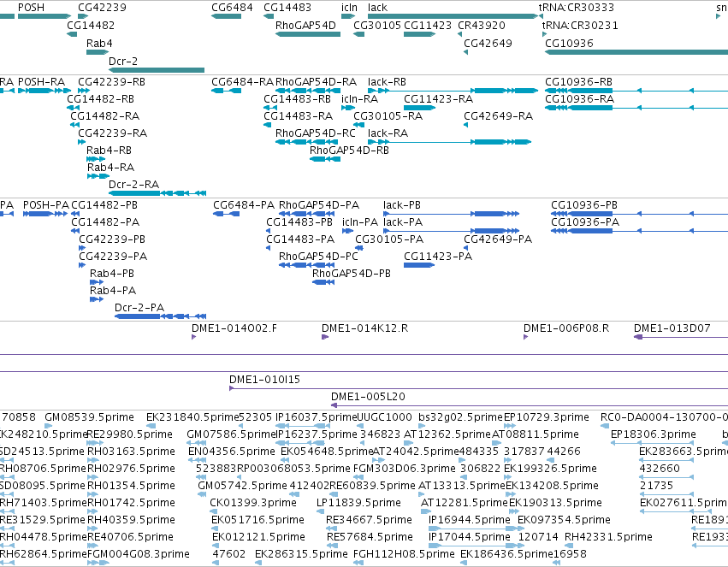The height and width of the screenshot is (567, 728).
Task: Select the lack gene label
Action: click(x=377, y=8)
